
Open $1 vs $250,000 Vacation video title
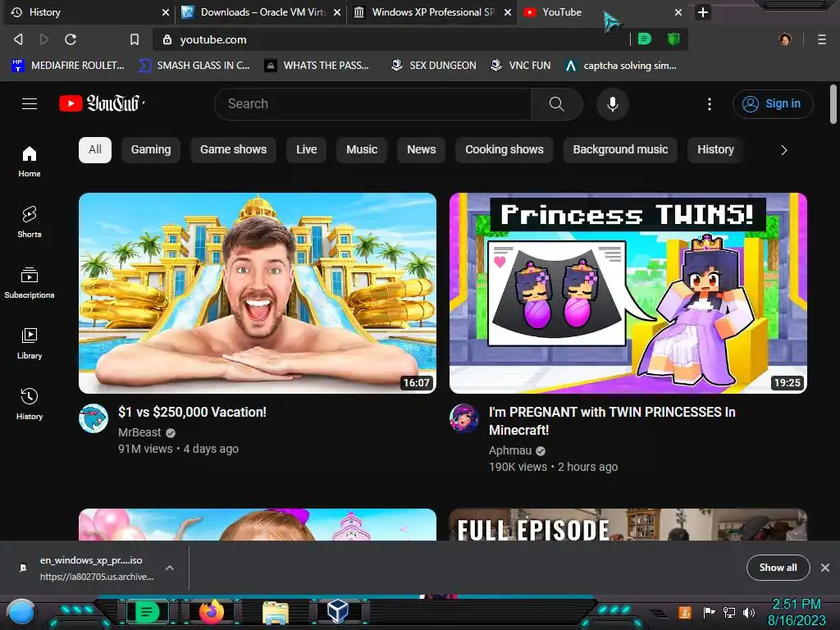(x=192, y=412)
